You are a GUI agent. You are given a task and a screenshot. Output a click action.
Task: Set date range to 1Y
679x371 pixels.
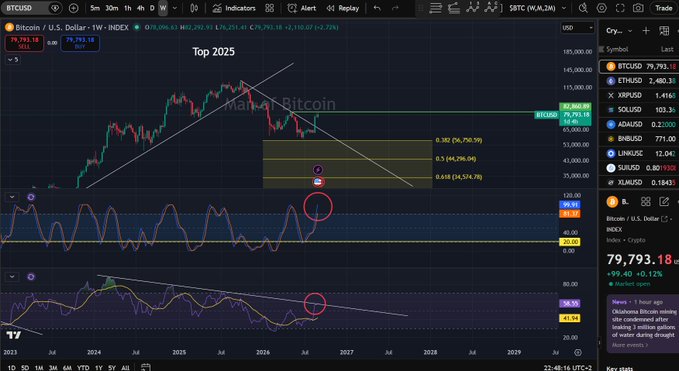[99, 368]
